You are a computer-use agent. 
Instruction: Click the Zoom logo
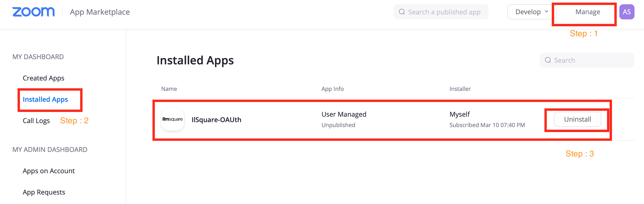(33, 12)
